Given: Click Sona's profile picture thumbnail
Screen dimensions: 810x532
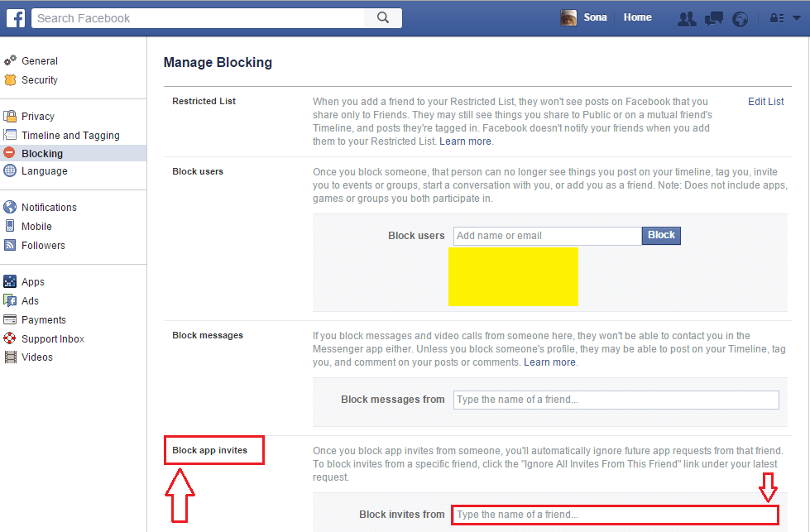Looking at the screenshot, I should [568, 17].
